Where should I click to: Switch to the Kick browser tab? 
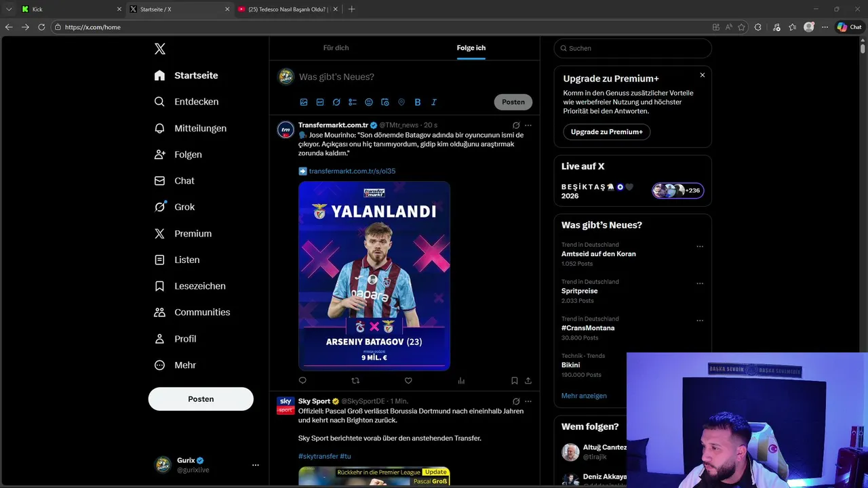pyautogui.click(x=71, y=9)
